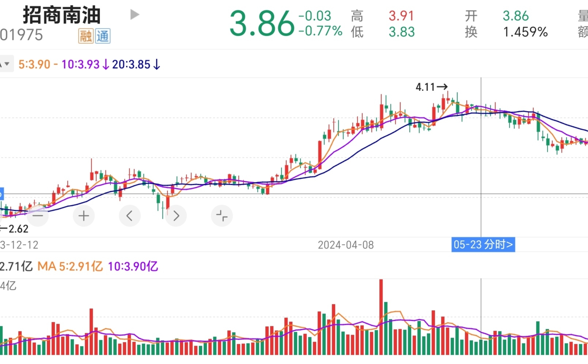The width and height of the screenshot is (588, 364).
Task: Move chart left with the back chevron
Action: 130,216
